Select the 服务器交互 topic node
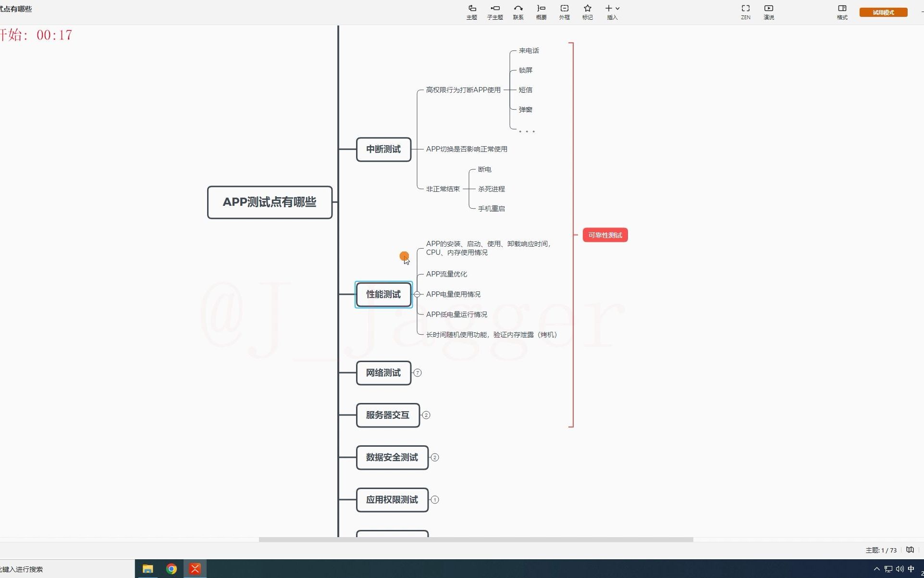 click(388, 415)
